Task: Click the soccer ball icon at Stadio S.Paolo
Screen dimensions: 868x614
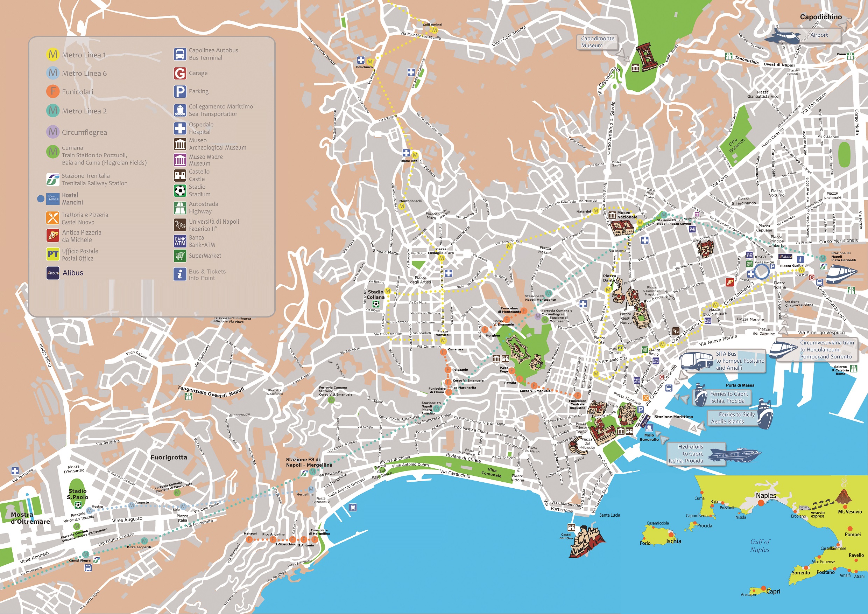Action: 78,505
